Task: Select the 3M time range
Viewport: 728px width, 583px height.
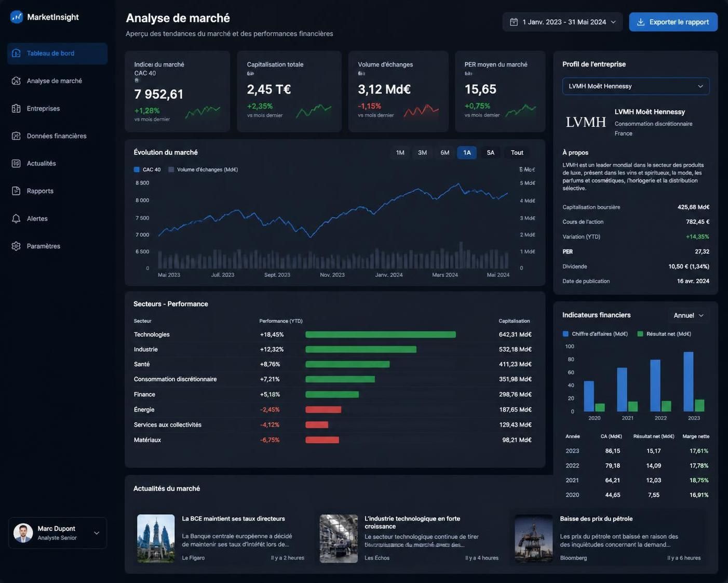Action: coord(422,152)
